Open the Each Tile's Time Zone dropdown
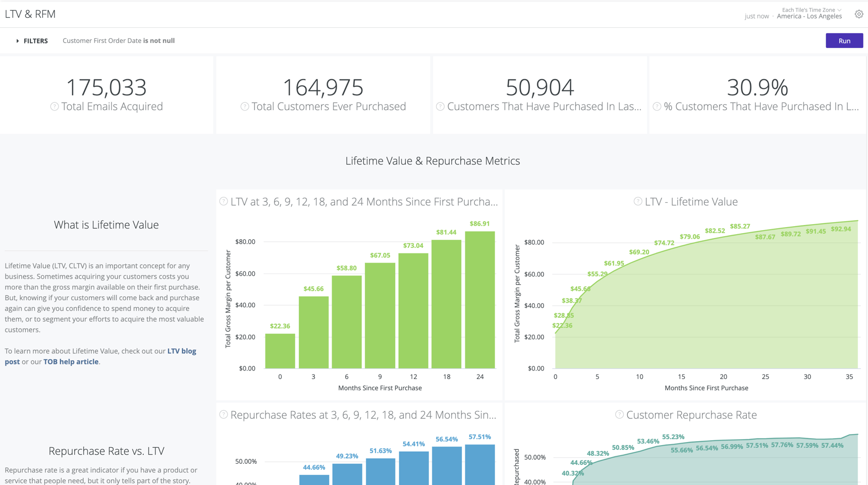This screenshot has height=485, width=868. (810, 10)
